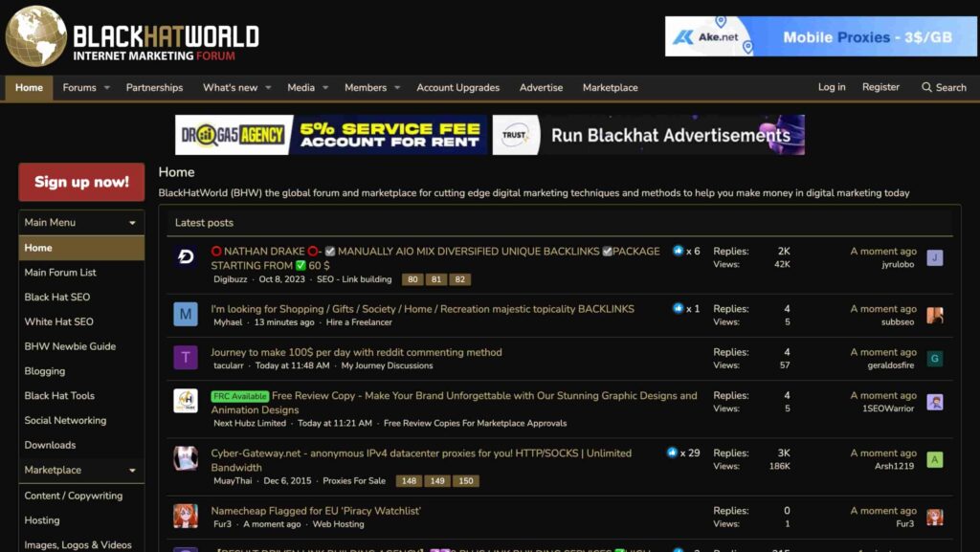
Task: Expand the Media dropdown arrow
Action: click(x=325, y=88)
